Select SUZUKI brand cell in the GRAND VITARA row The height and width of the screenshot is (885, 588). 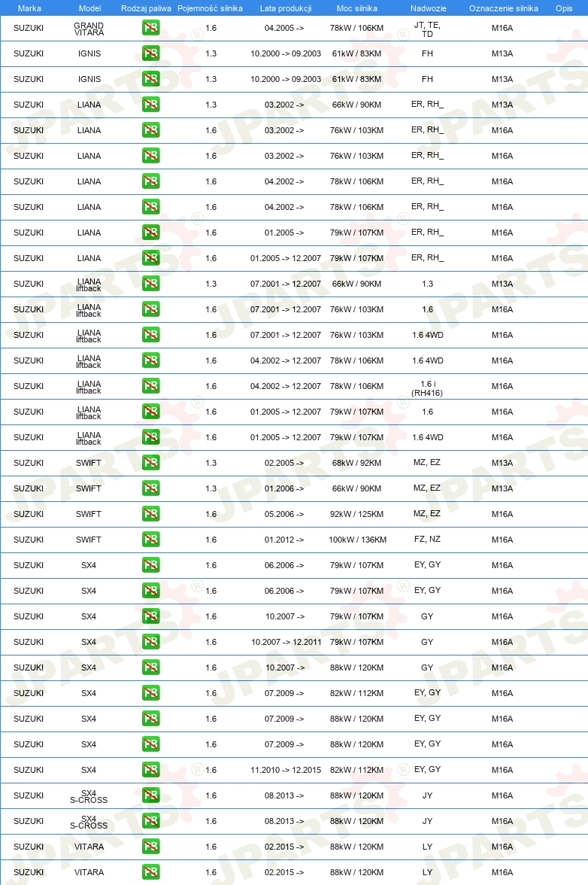(28, 28)
